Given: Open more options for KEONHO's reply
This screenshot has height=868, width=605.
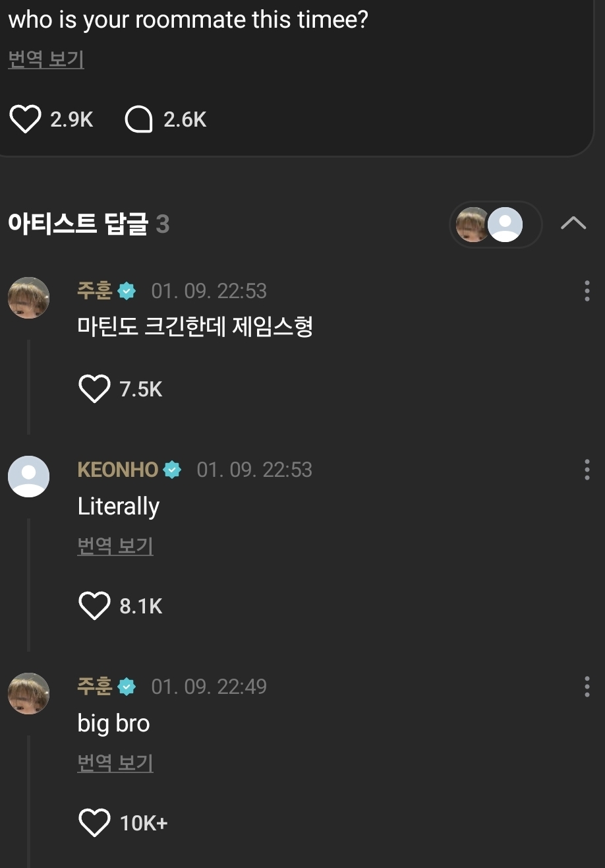Looking at the screenshot, I should pos(587,470).
